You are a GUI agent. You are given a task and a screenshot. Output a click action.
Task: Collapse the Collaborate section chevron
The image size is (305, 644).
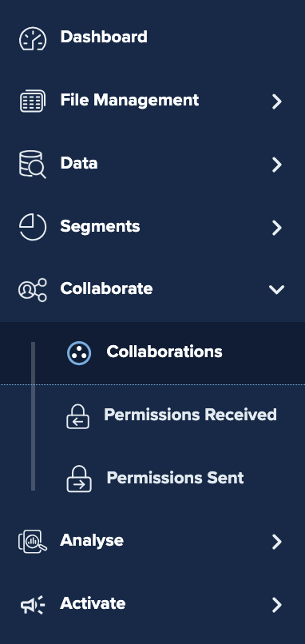[277, 290]
